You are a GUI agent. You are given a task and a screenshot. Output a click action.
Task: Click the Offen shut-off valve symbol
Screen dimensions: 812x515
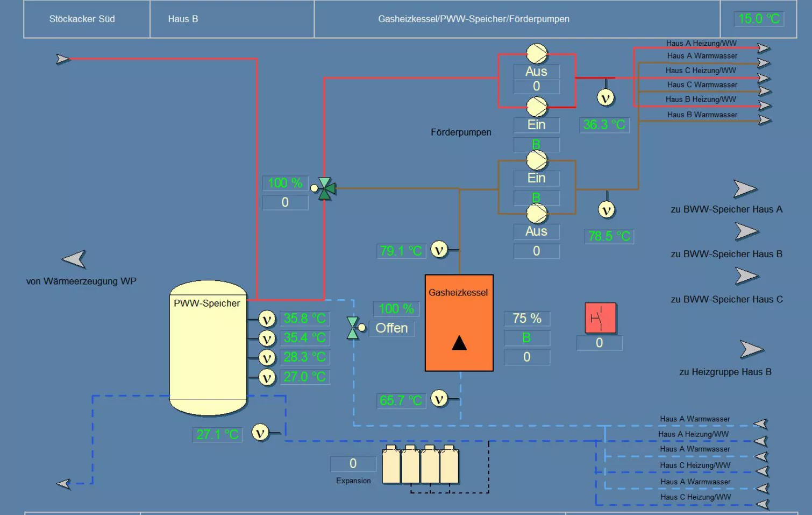pyautogui.click(x=353, y=328)
